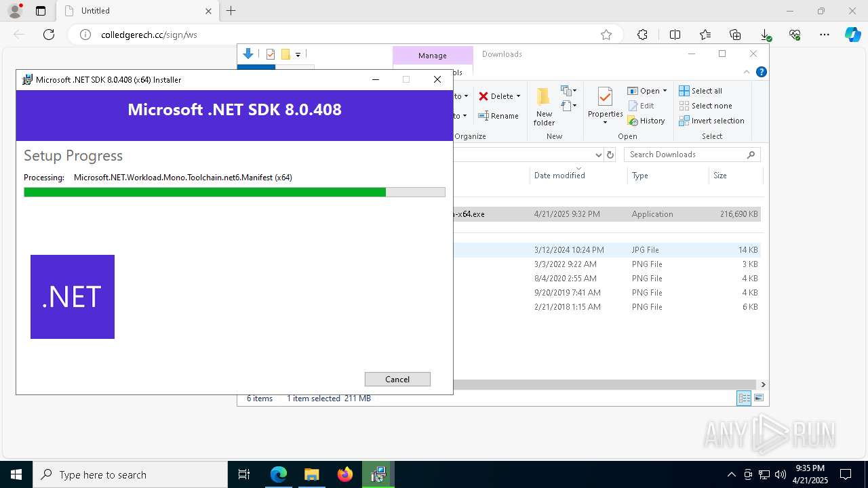Viewport: 868px width, 488px height.
Task: Collapse the Explorer ribbon with chevron
Action: coord(747,72)
